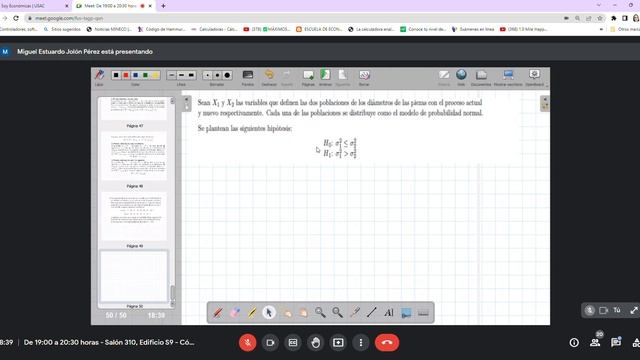Open the Fondos background options
Viewport: 640px width, 360px height.
pyautogui.click(x=247, y=75)
